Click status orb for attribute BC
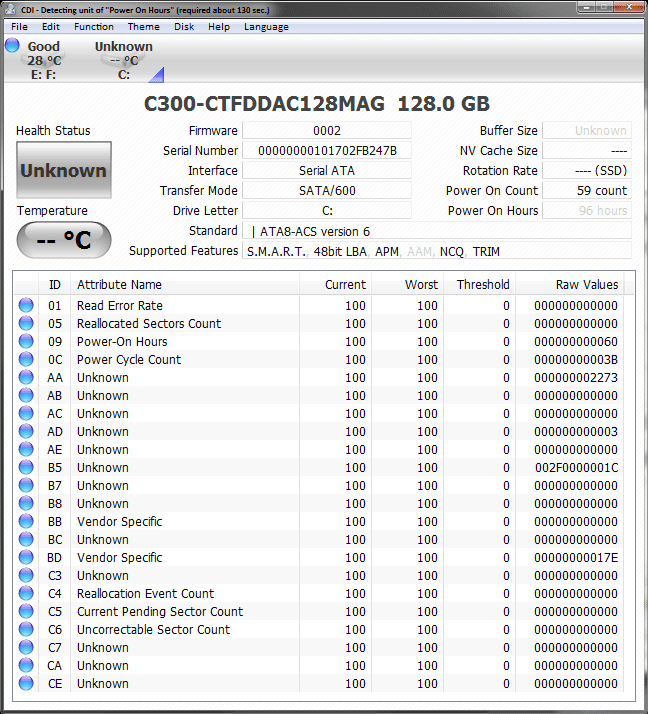 pos(26,539)
